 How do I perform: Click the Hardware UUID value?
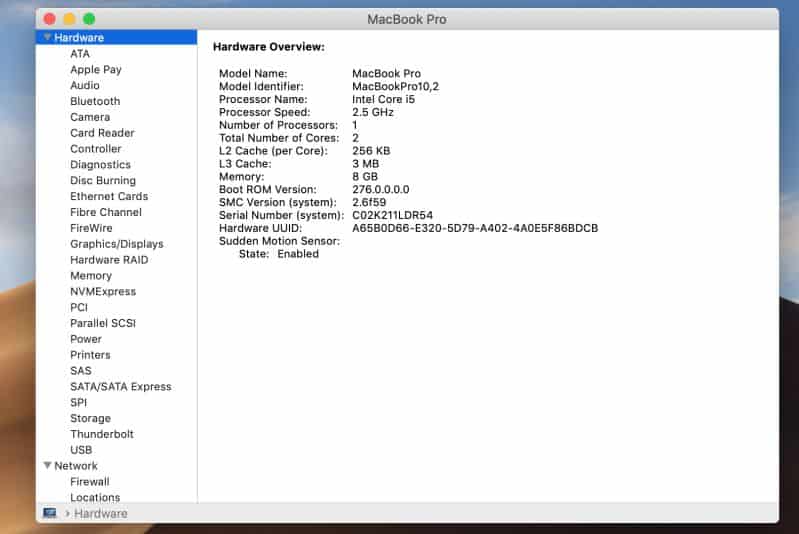(x=475, y=228)
